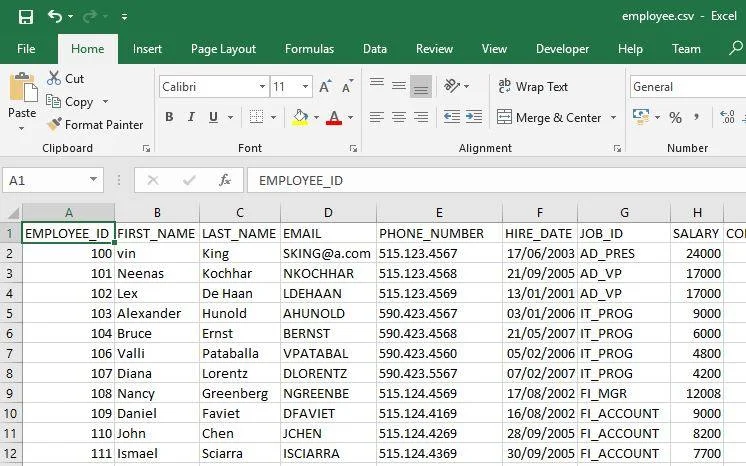
Task: Undo the last action
Action: (x=55, y=17)
